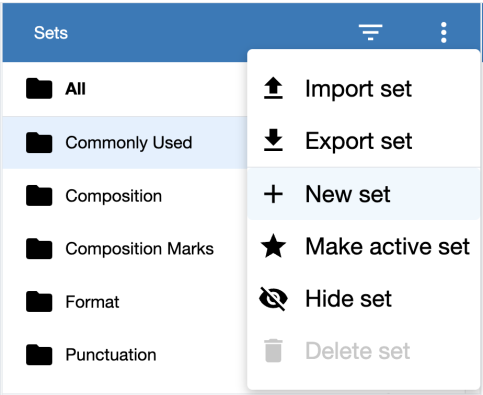This screenshot has width=483, height=395.
Task: Open the All folder set
Action: pos(125,89)
